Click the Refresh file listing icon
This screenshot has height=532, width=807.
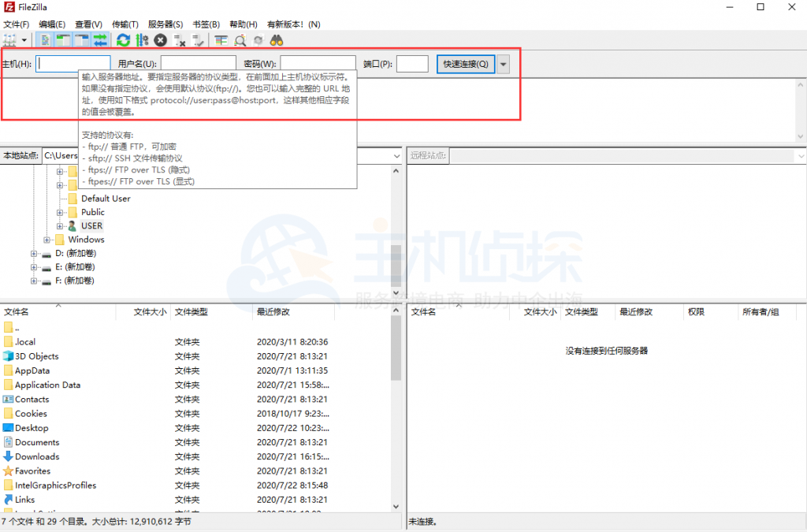click(122, 39)
